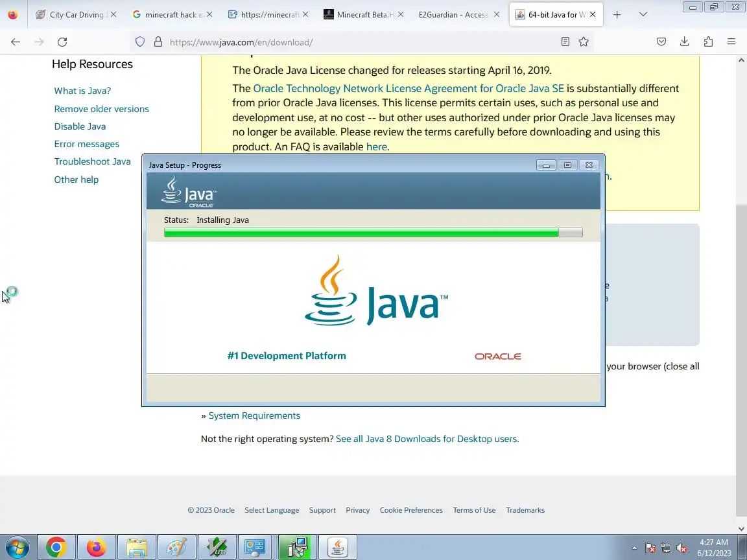The width and height of the screenshot is (747, 560).
Task: Open Cookie Preferences in footer
Action: tap(411, 510)
